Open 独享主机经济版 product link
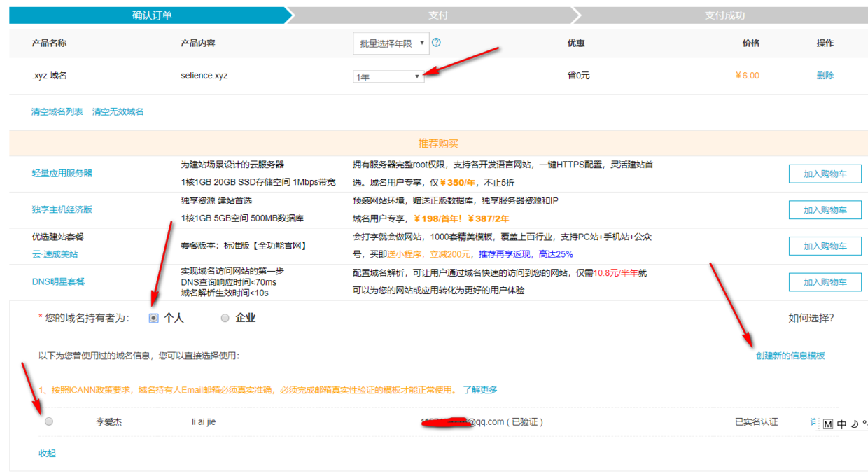 [62, 210]
